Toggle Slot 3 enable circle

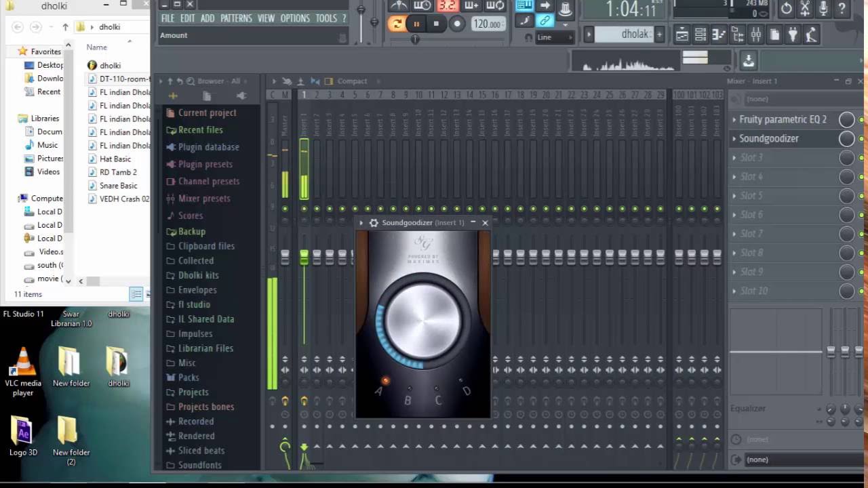click(847, 157)
